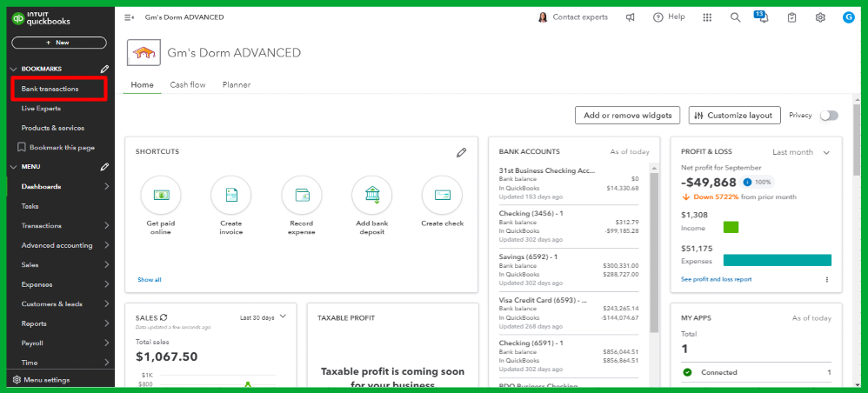The image size is (868, 393).
Task: Edit shortcuts with pencil icon
Action: click(x=461, y=152)
